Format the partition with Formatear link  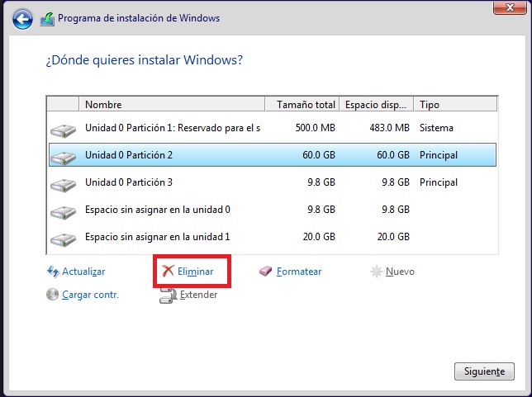coord(299,272)
